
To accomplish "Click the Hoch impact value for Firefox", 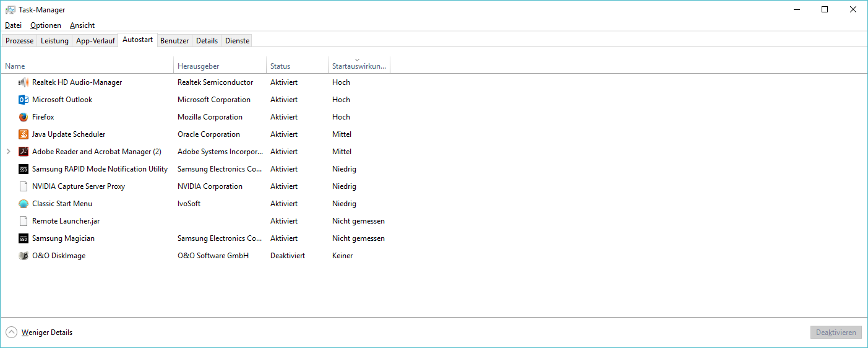I will point(341,117).
